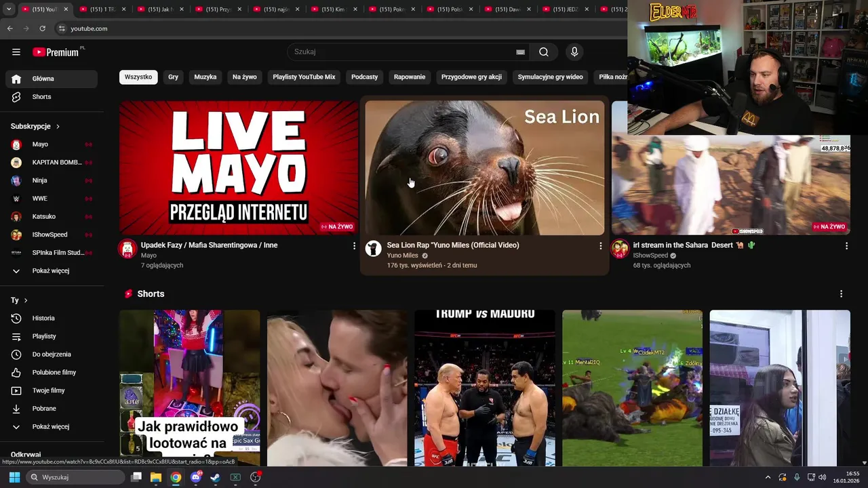Open the Windows Start menu

pos(14,477)
